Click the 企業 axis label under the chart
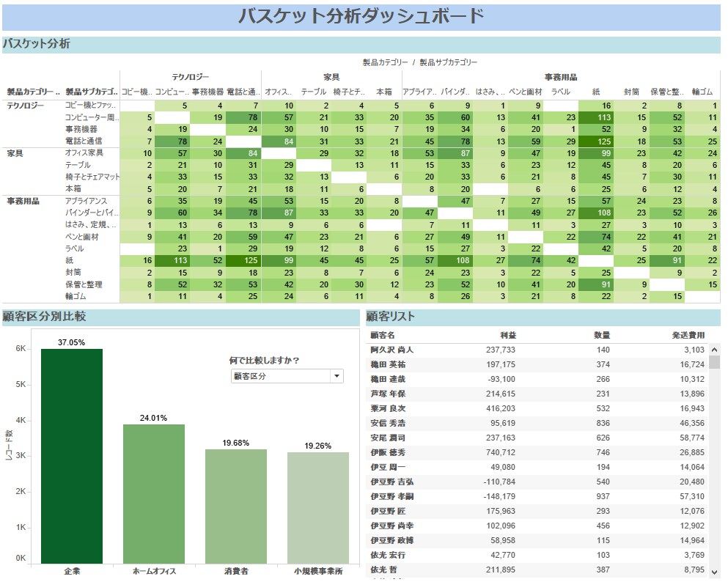728x582 pixels. coord(72,571)
